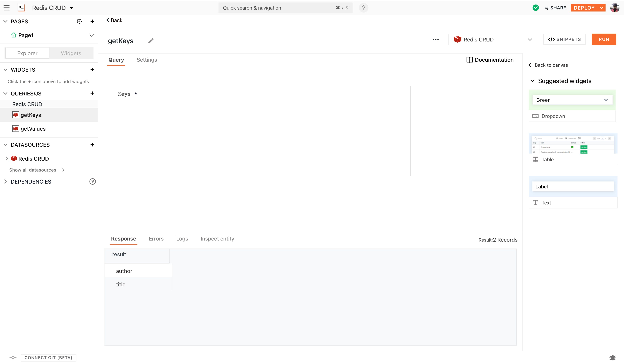Expand the Redis CRUD datasource tree item
The image size is (624, 364).
(x=7, y=158)
